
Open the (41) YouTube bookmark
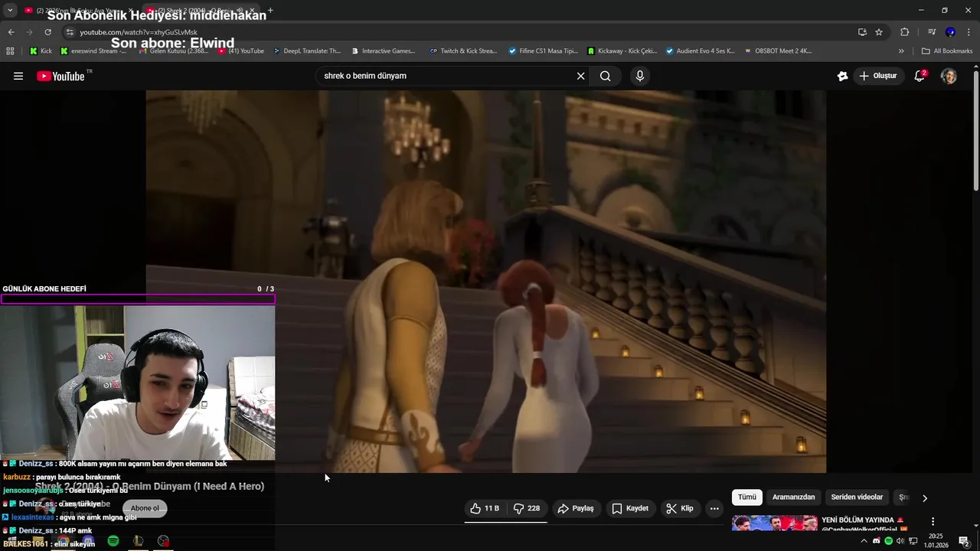click(x=241, y=51)
